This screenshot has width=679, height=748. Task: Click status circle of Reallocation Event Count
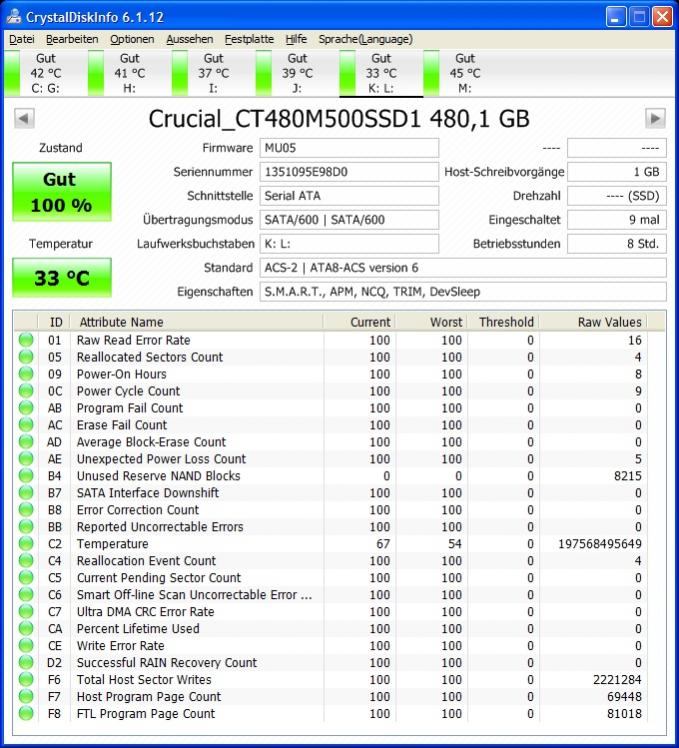[x=26, y=561]
